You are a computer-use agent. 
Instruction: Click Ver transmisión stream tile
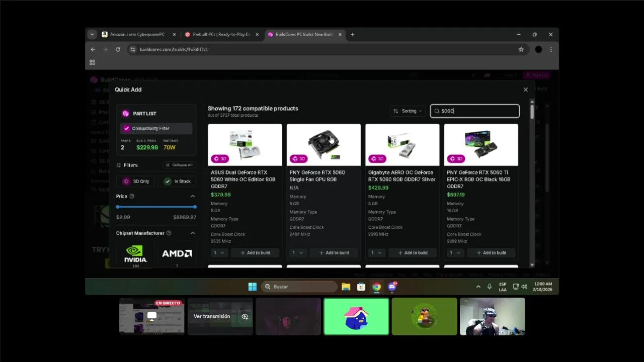220,316
